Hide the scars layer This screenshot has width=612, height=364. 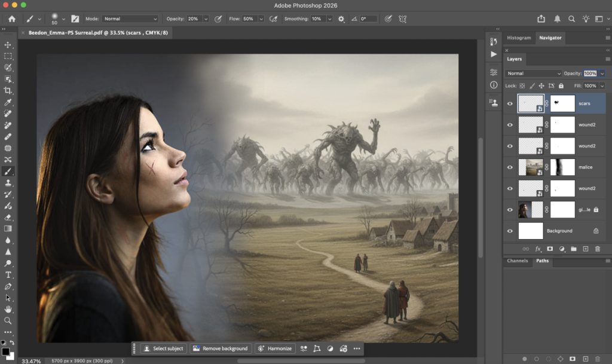(x=510, y=103)
